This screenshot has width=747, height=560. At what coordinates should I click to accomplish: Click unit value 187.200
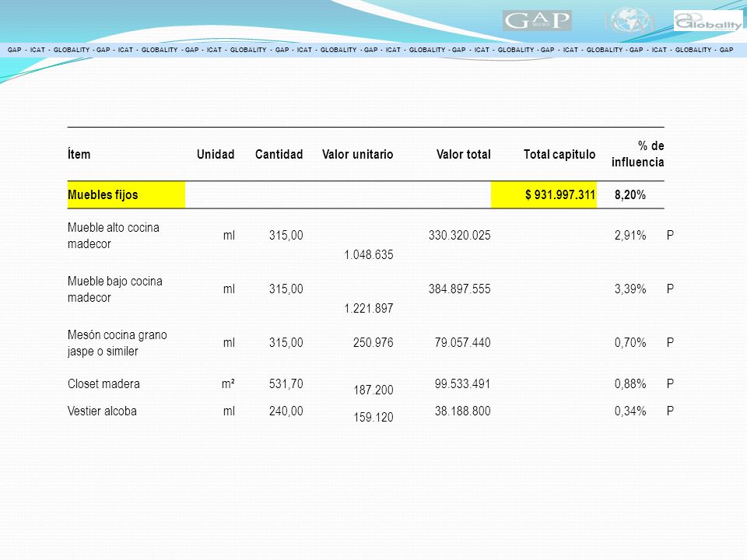click(373, 390)
